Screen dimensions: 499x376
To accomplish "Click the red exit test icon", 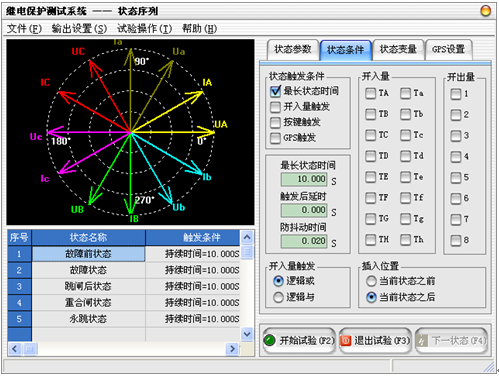I will pos(346,340).
